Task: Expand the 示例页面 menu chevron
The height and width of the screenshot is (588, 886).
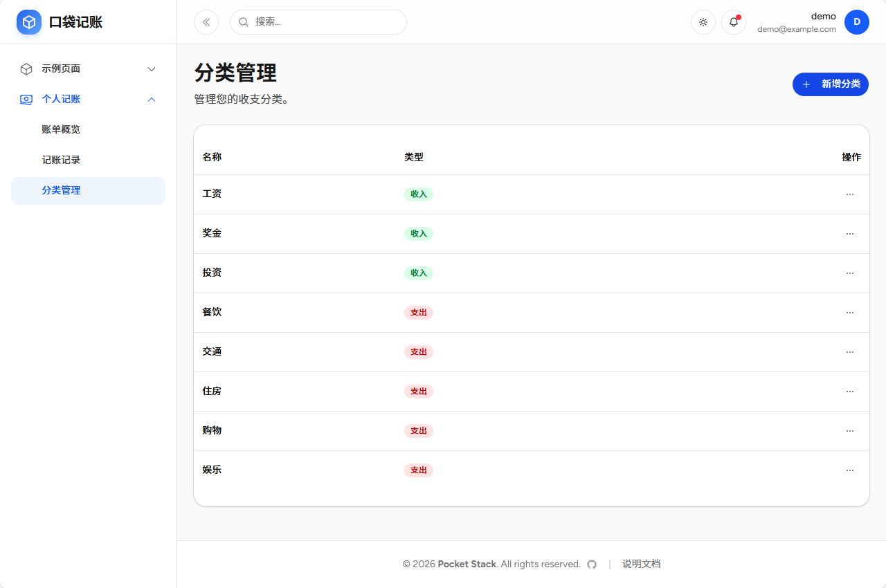Action: click(x=152, y=68)
